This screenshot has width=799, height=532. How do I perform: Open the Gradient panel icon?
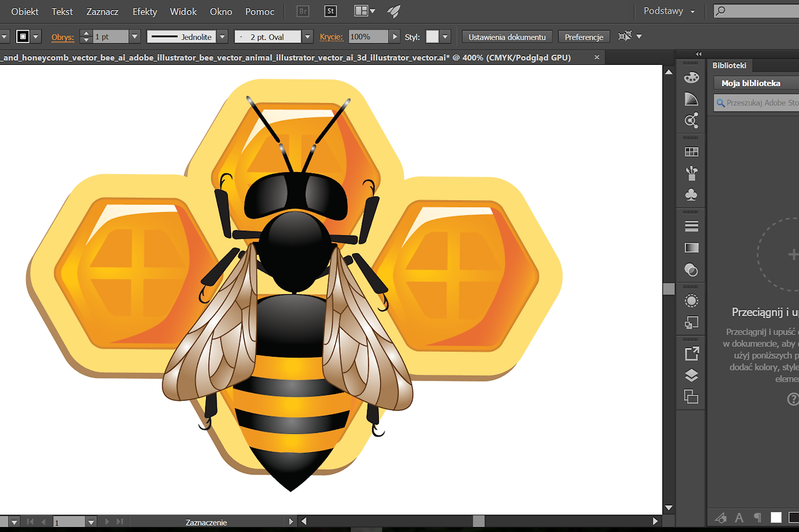click(x=691, y=248)
